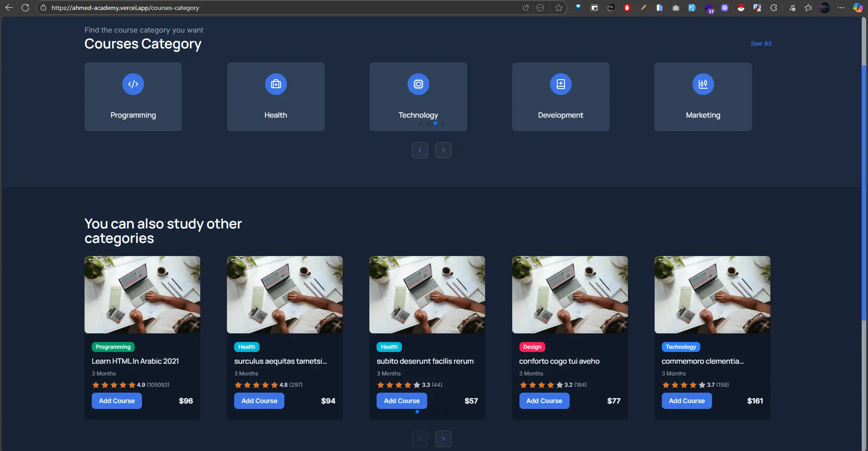Click the $161 price text
This screenshot has height=451, width=868.
click(x=755, y=401)
